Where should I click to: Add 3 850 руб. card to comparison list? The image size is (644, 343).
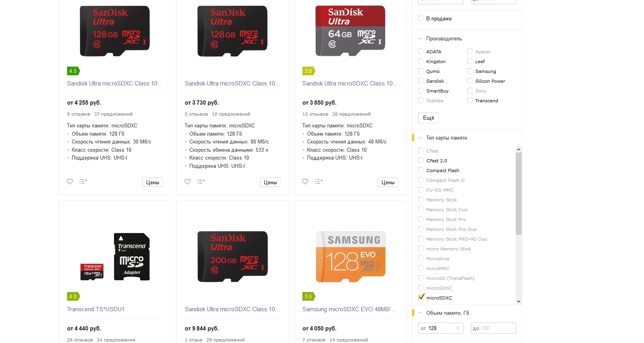[x=318, y=181]
